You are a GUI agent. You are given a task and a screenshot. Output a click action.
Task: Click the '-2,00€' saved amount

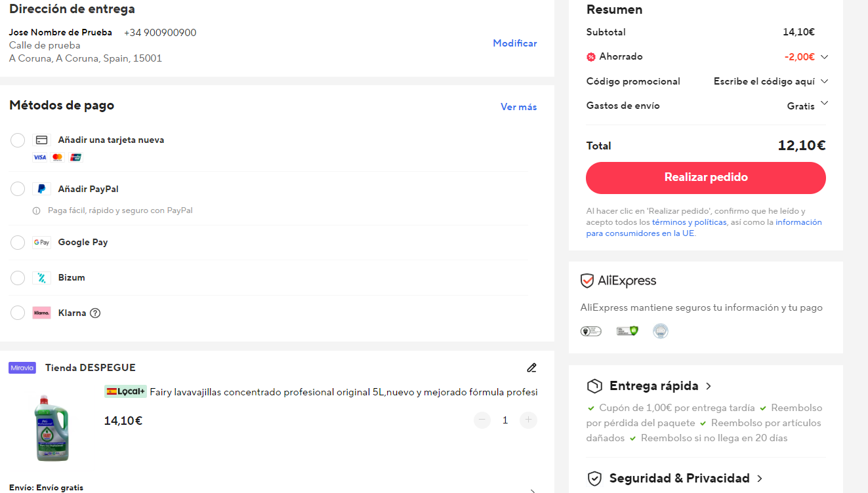(800, 57)
